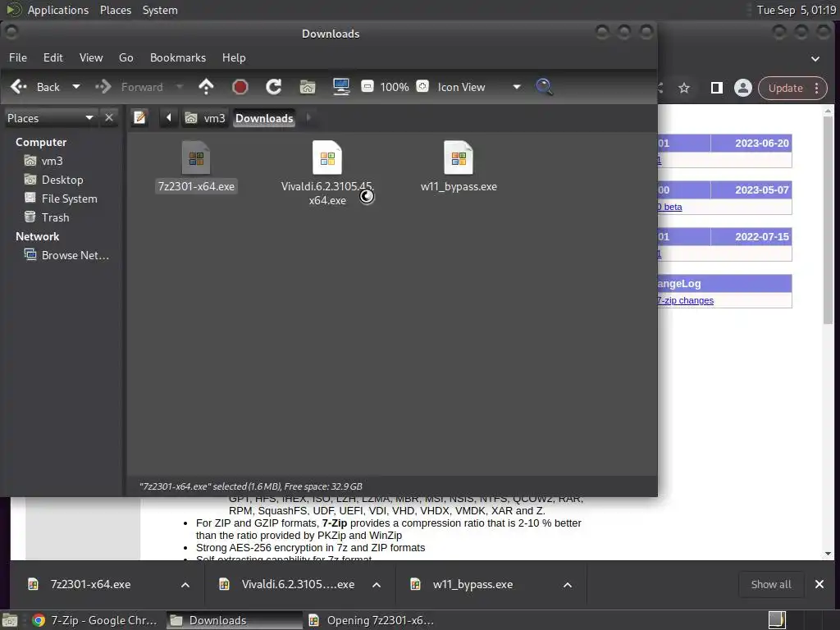Expand w11_bypass.exe download options chevron
The image size is (840, 630).
[x=568, y=584]
